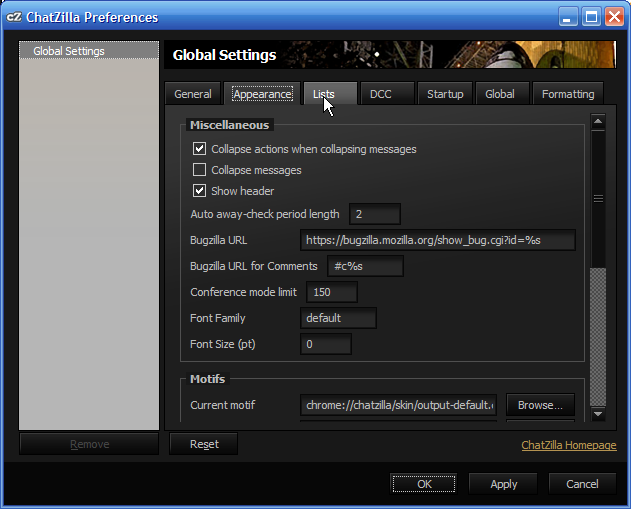Click the Font Size (pt) field

pos(326,344)
